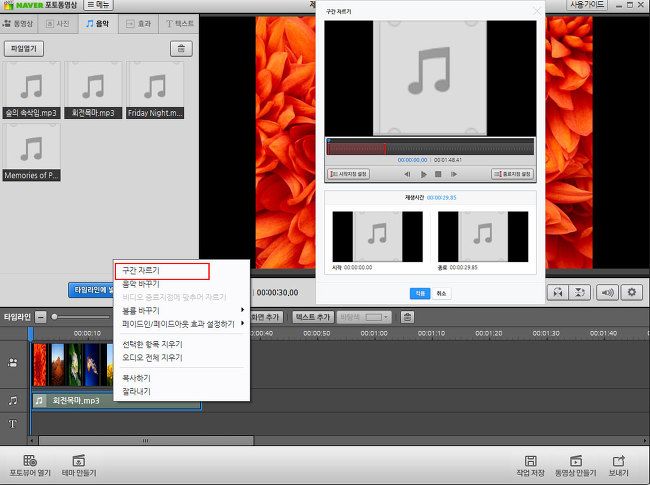The height and width of the screenshot is (485, 650).
Task: Choose 선택한 항목 지우기 menu entry
Action: [x=152, y=344]
